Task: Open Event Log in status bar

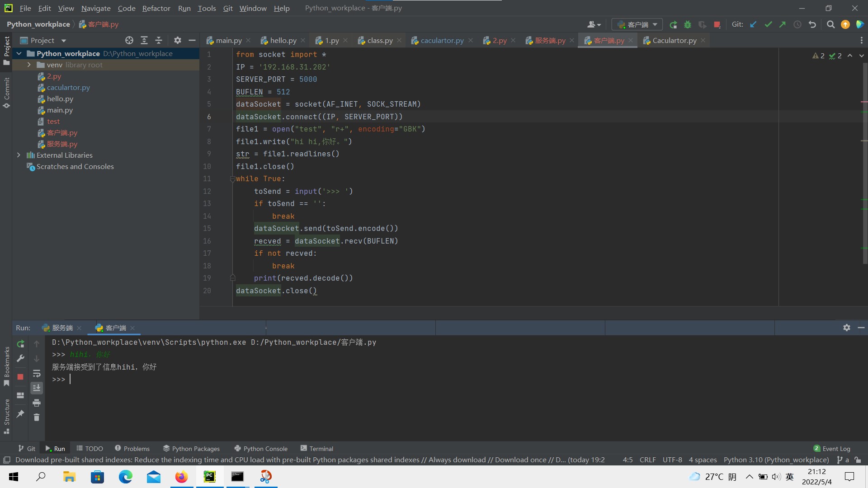Action: pyautogui.click(x=832, y=448)
